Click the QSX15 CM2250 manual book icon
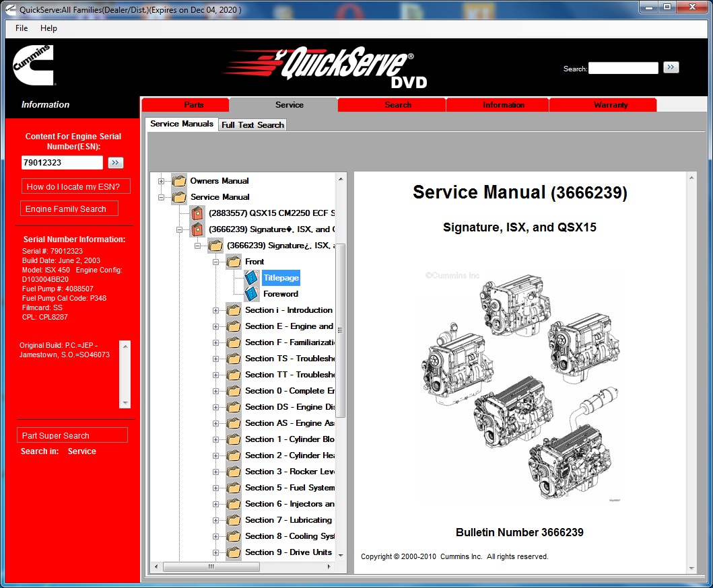Screen dimensions: 713x588 [x=197, y=213]
